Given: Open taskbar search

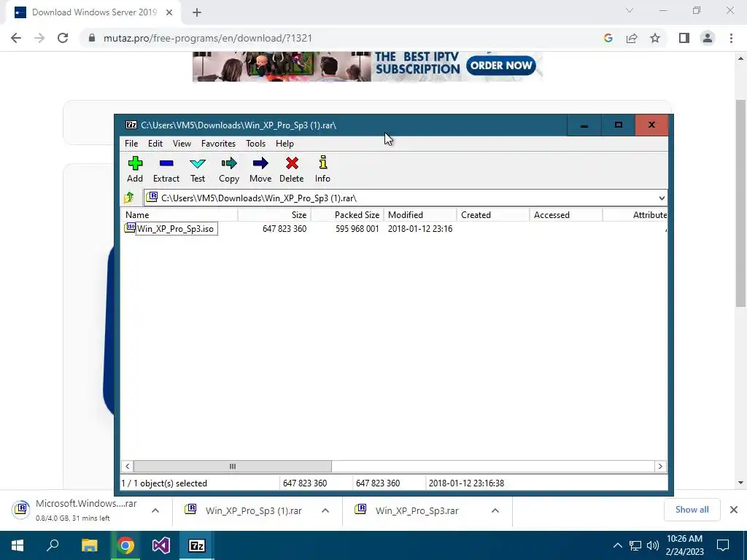Looking at the screenshot, I should (53, 545).
